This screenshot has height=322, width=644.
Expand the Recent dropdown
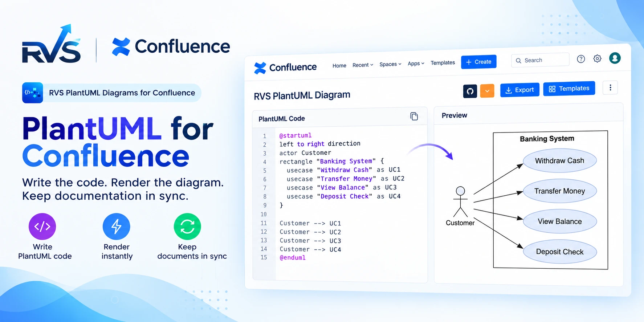point(363,65)
